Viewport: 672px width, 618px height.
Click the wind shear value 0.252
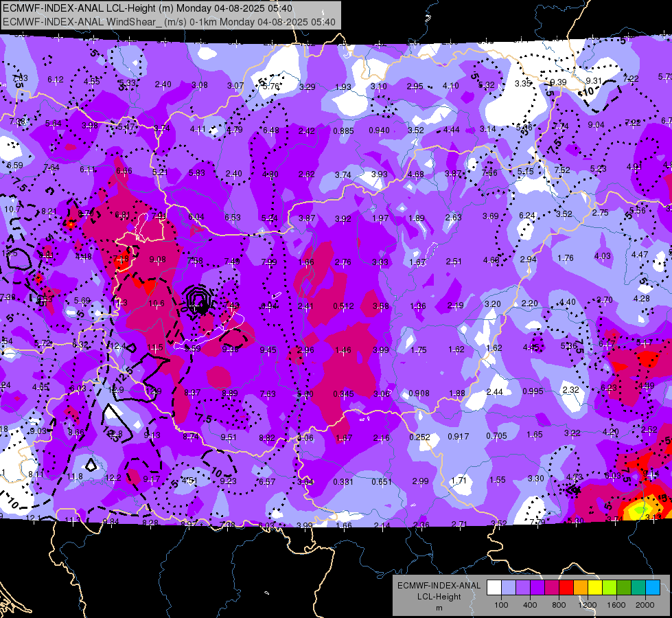(x=419, y=437)
